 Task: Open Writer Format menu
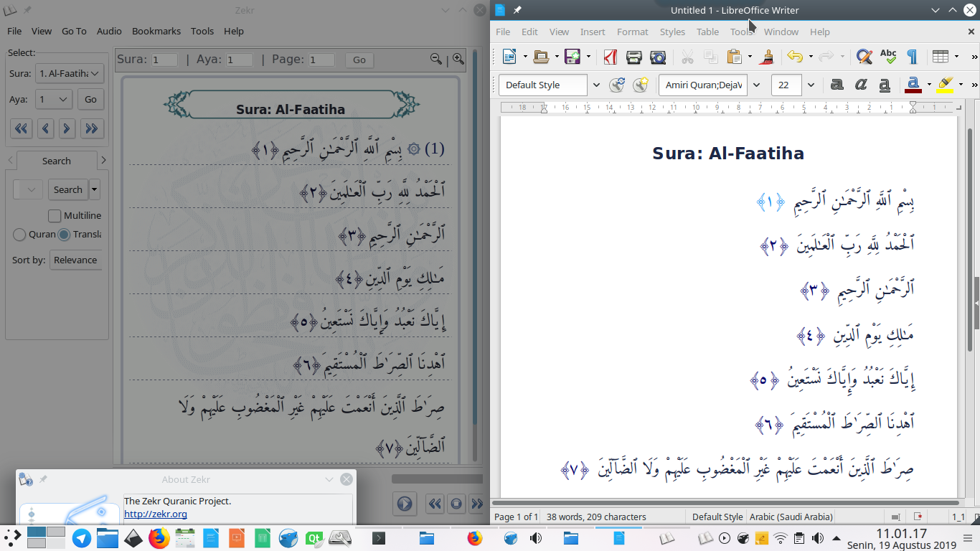[632, 32]
